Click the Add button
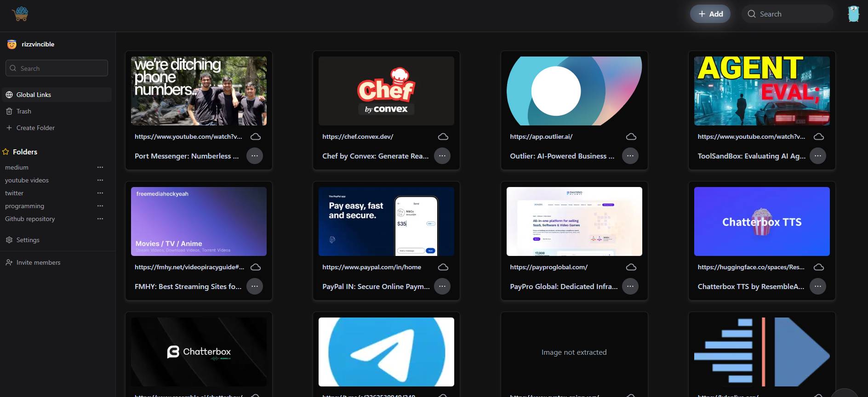This screenshot has width=868, height=397. (710, 14)
